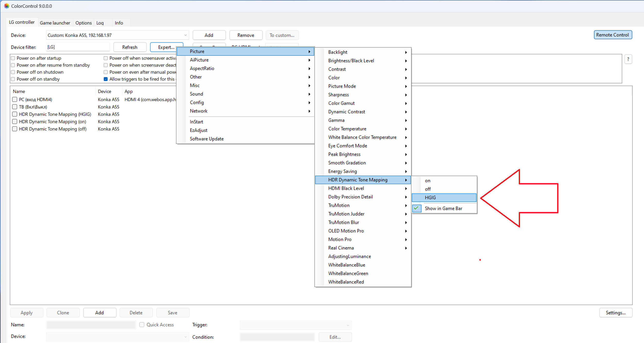Tick HDR Dynamic Tone Mapping (off) preset checkbox
The height and width of the screenshot is (343, 644).
(x=15, y=129)
